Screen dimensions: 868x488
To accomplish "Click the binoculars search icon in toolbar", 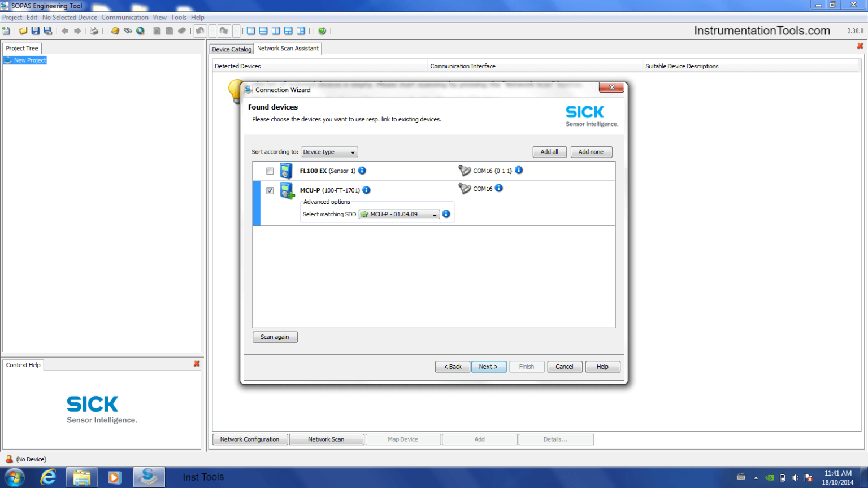I will coord(128,31).
